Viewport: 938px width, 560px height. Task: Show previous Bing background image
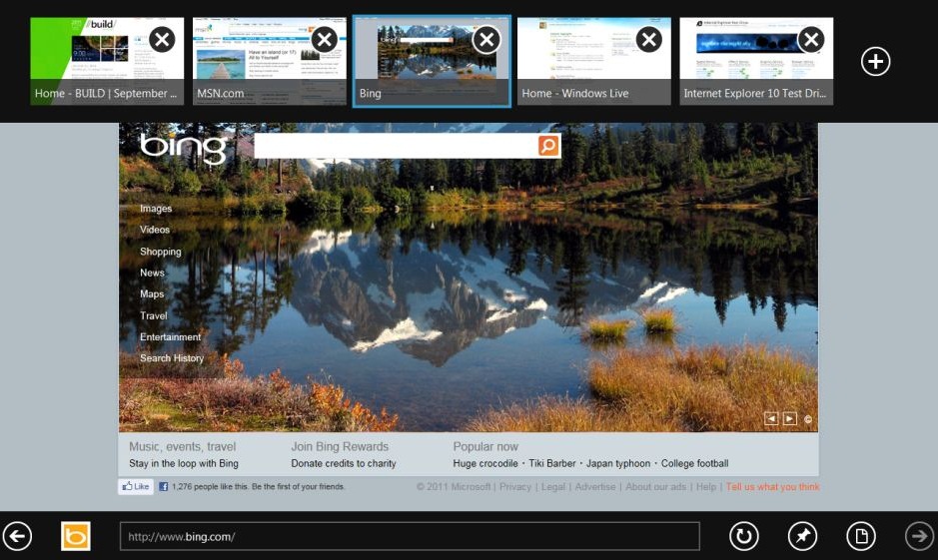(x=771, y=419)
